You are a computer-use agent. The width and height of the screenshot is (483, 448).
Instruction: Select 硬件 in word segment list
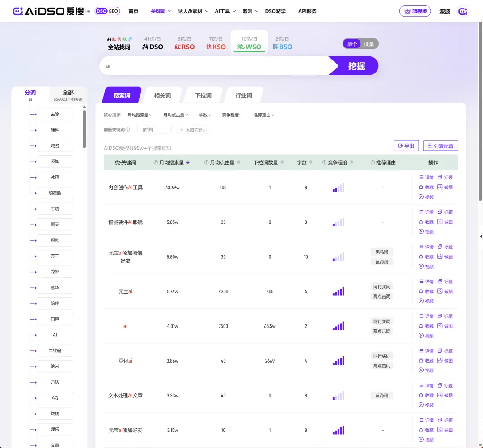coord(55,130)
